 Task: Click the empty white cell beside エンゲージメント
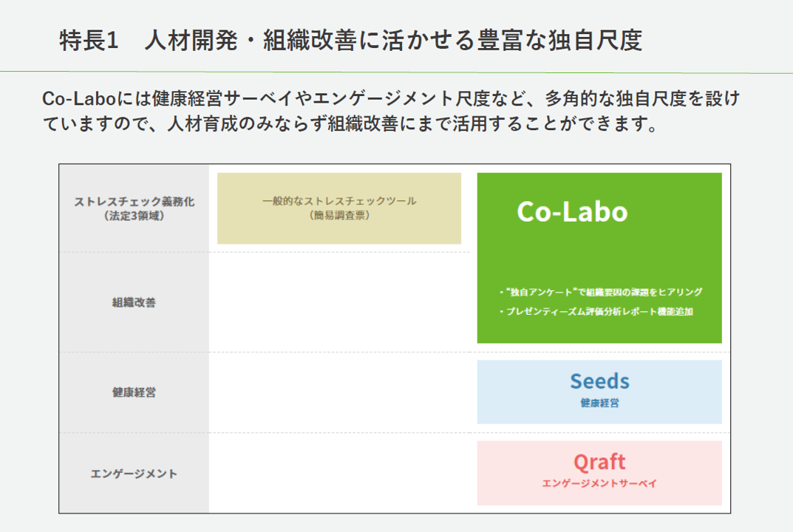tap(339, 474)
